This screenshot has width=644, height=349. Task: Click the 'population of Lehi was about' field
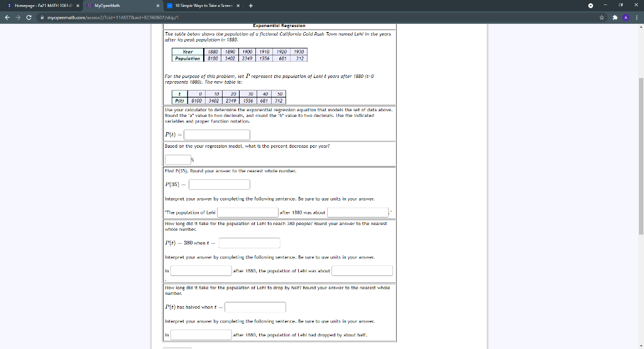(362, 270)
